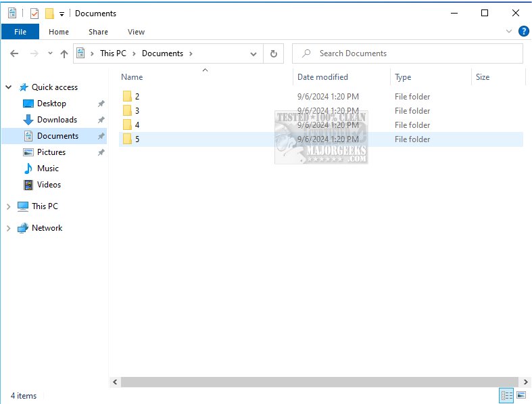Click Documents in the address breadcrumb
Image resolution: width=532 pixels, height=404 pixels.
pyautogui.click(x=162, y=53)
